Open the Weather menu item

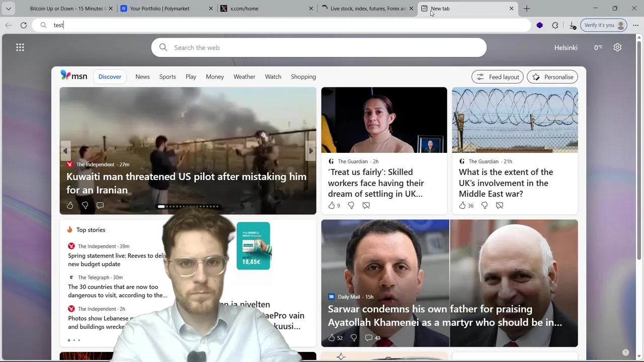coord(244,77)
